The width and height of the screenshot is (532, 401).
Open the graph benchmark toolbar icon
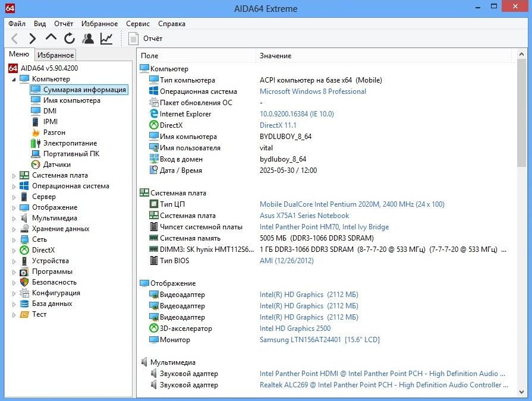point(106,38)
